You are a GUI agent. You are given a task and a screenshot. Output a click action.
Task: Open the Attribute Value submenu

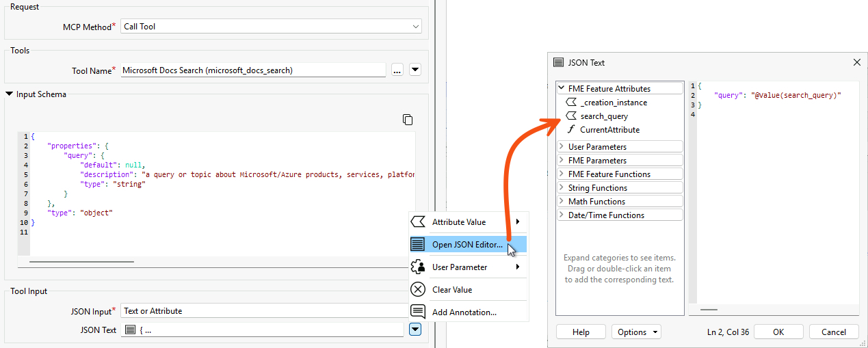[468, 222]
